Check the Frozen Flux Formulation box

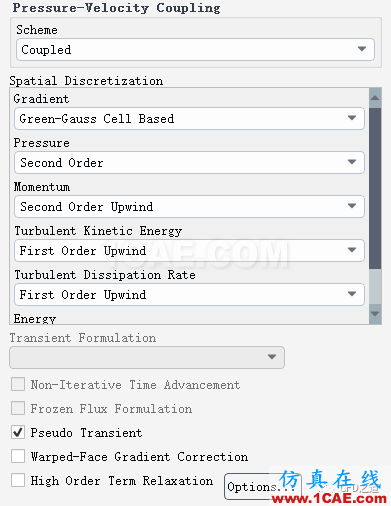point(18,408)
